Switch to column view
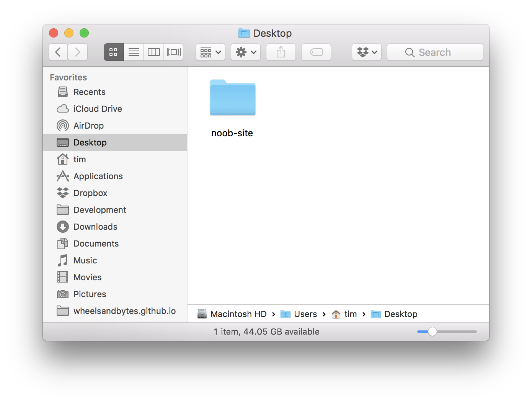This screenshot has height=402, width=532. (153, 52)
